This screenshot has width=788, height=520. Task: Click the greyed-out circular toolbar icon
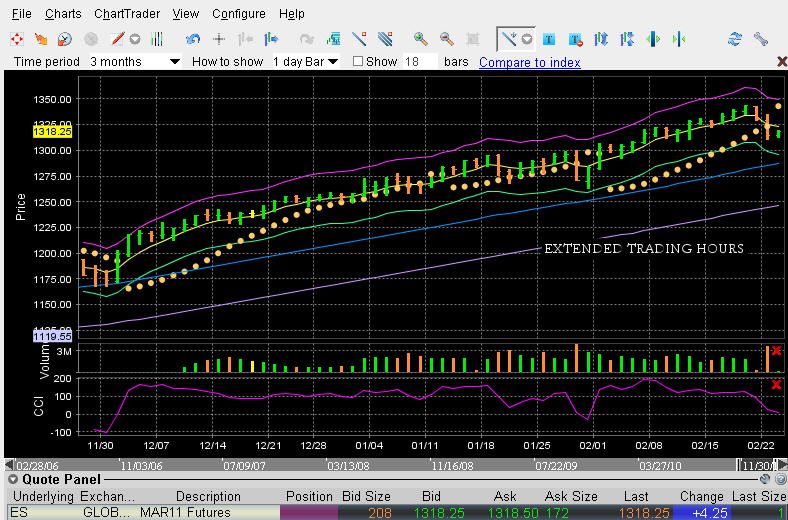[90, 39]
